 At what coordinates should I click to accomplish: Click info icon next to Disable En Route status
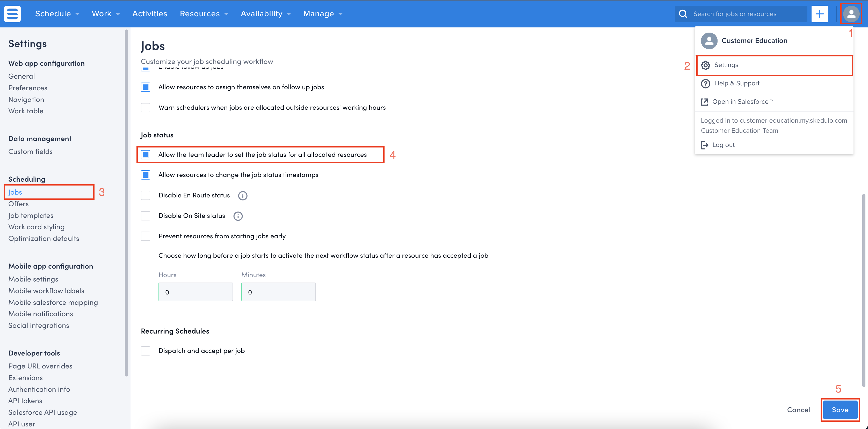click(243, 196)
